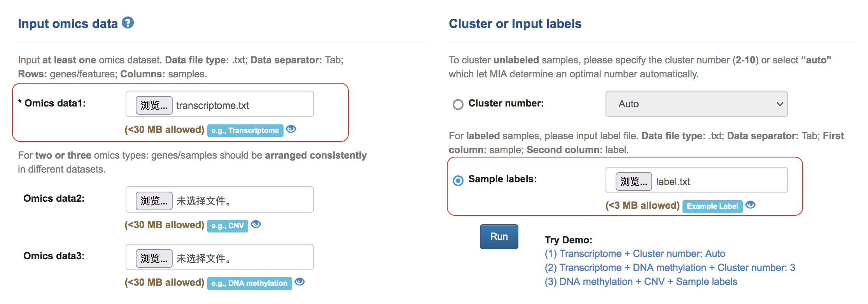Screen dimensions: 868x304
Task: Select the Cluster number radio button
Action: pyautogui.click(x=458, y=104)
